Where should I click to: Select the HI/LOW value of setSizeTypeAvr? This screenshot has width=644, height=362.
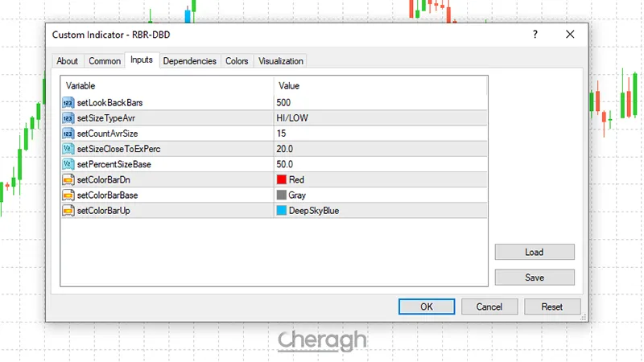291,117
